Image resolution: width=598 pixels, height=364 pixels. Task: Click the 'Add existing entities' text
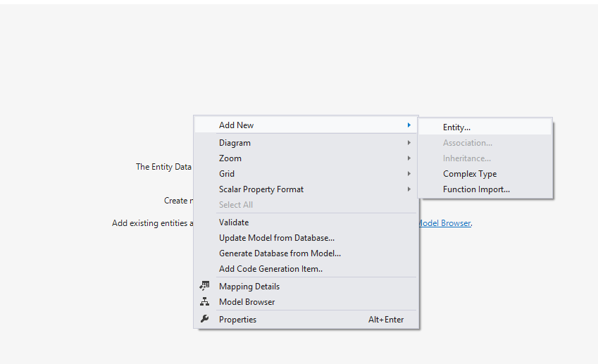(149, 223)
